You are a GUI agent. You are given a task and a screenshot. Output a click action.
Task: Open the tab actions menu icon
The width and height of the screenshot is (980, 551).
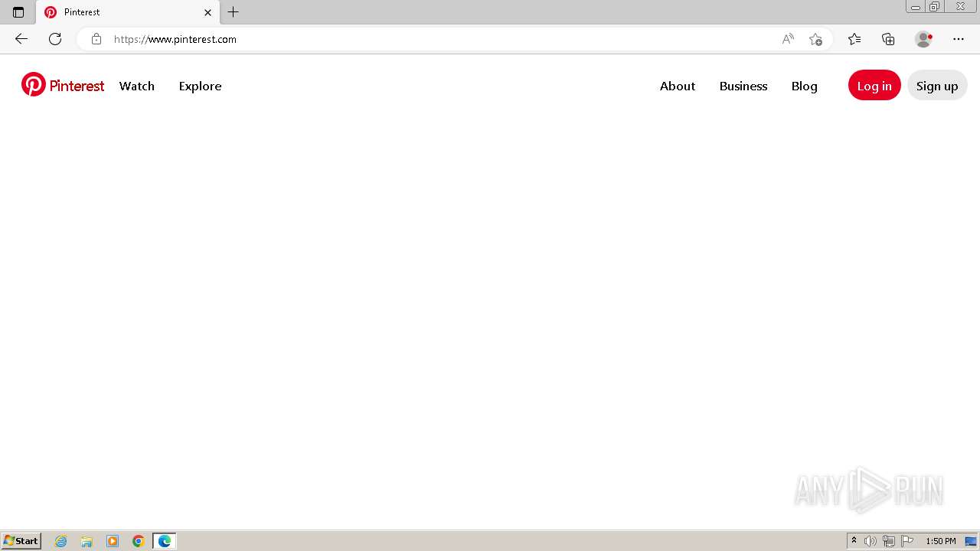(18, 12)
